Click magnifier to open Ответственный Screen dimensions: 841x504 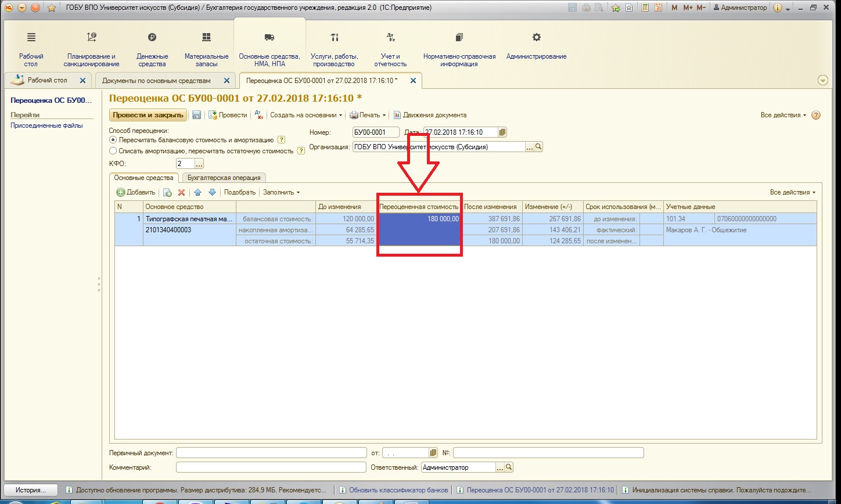[509, 467]
